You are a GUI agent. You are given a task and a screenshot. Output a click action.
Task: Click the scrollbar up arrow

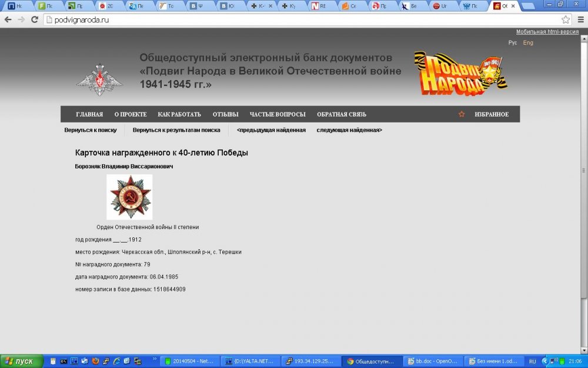click(584, 38)
